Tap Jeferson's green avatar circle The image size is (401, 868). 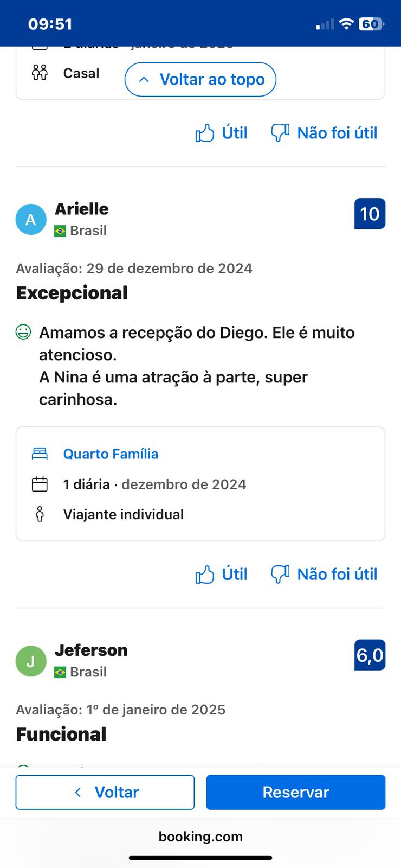click(x=31, y=661)
